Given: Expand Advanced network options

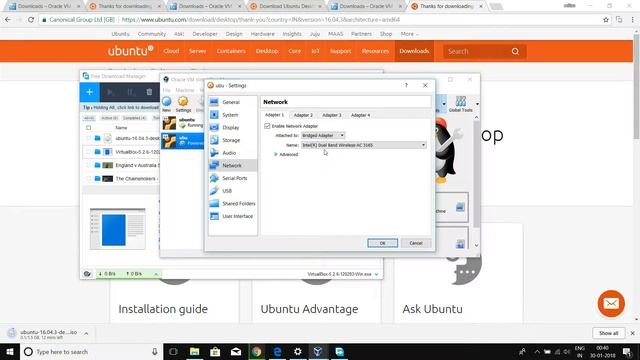Looking at the screenshot, I should [287, 155].
